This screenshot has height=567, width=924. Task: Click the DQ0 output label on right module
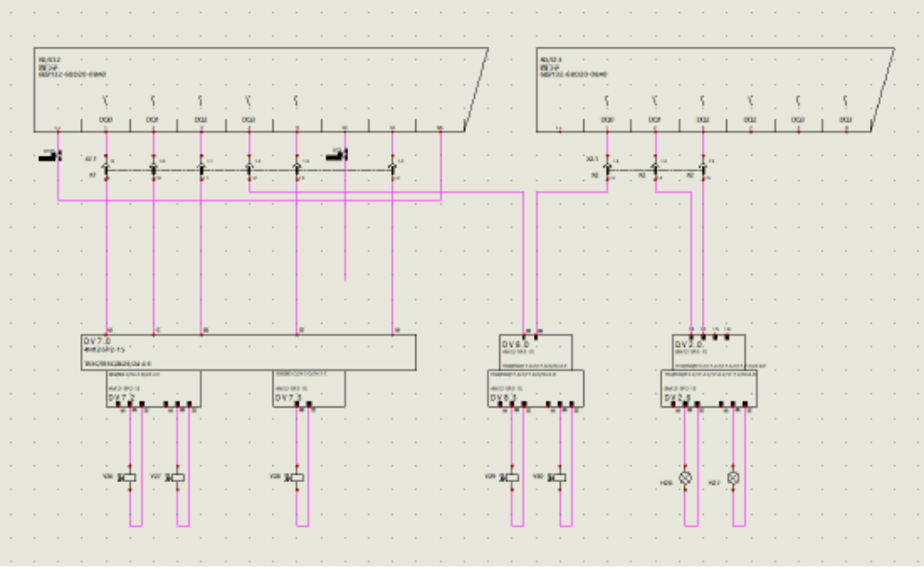[608, 120]
